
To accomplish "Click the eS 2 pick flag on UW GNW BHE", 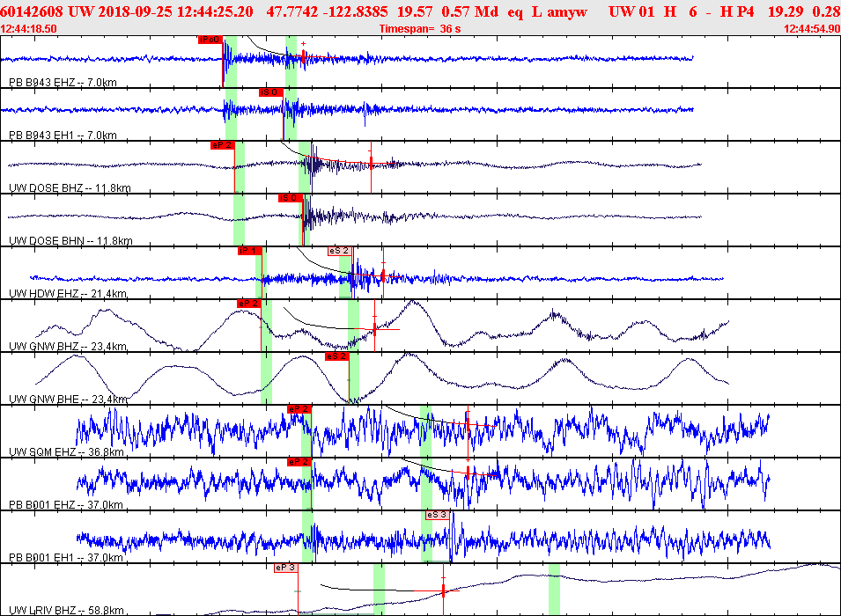I will point(336,356).
